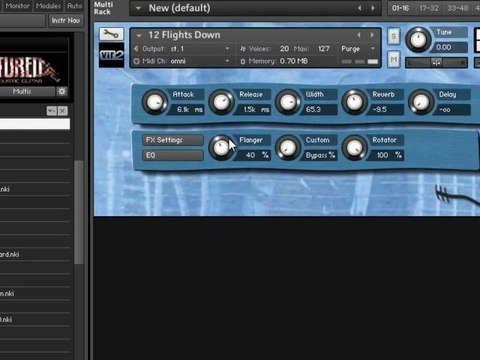The image size is (480, 360).
Task: Open instrument edit wrench icon
Action: (111, 34)
